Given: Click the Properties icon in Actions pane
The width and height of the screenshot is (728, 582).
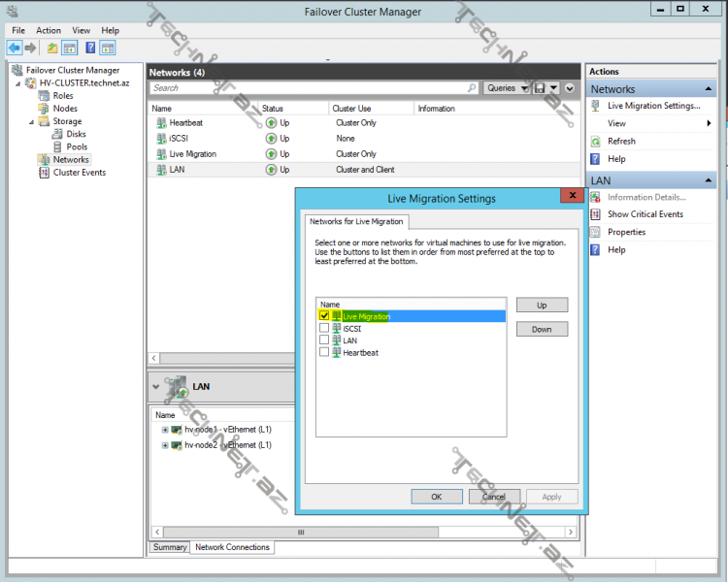Looking at the screenshot, I should [596, 232].
